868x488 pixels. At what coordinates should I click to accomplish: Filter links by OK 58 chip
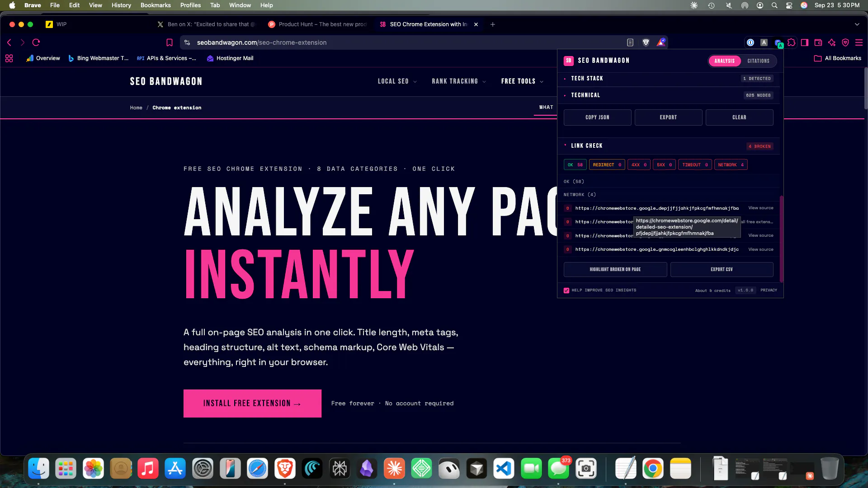[575, 165]
